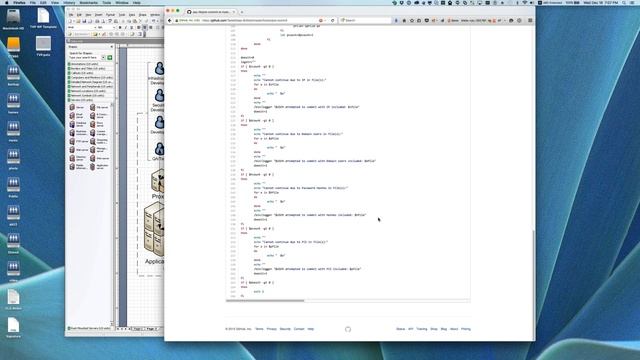Click the Pricing footer link

pos(466,329)
